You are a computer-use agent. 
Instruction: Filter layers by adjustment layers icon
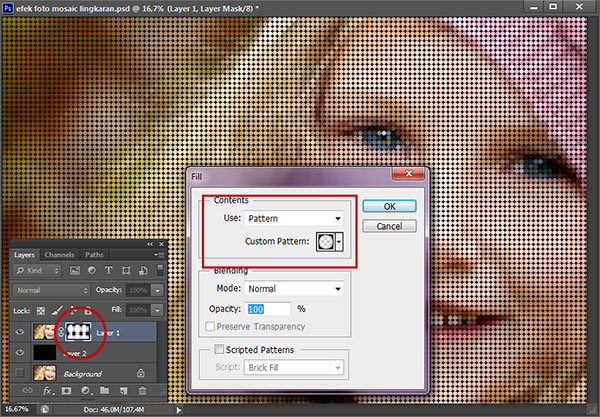pos(92,270)
